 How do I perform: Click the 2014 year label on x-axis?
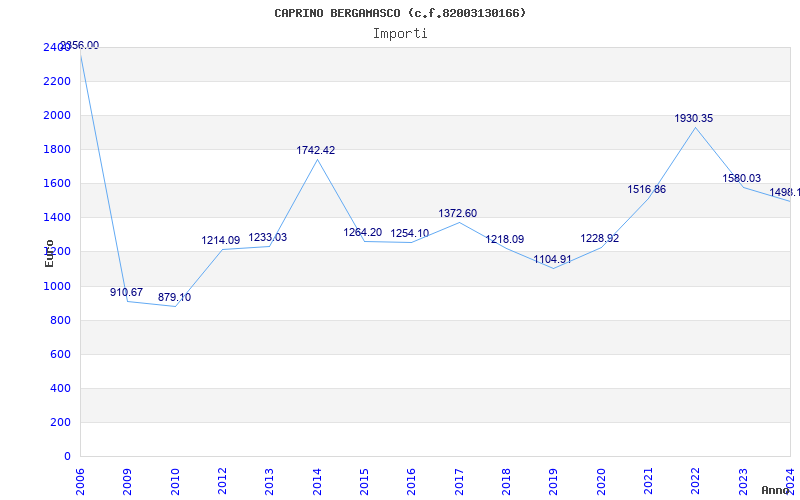coord(317,482)
